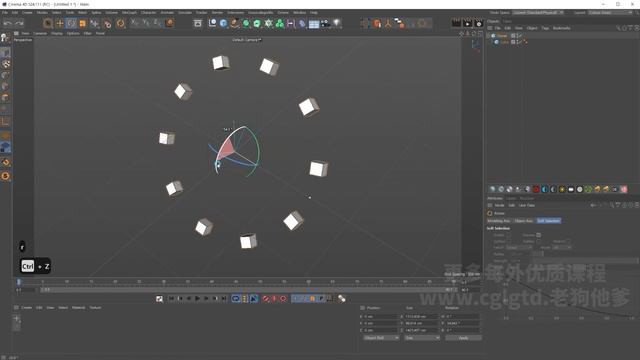
Task: Toggle the X axis lock
Action: coord(135,23)
